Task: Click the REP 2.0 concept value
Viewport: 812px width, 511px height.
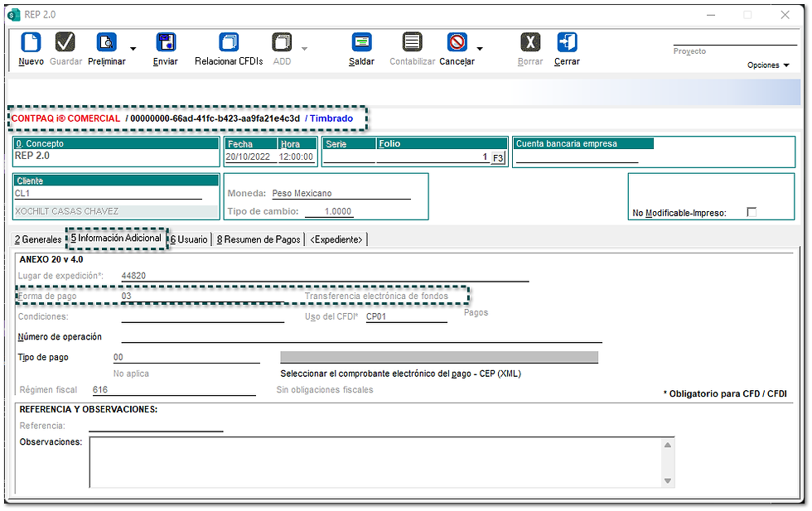Action: [x=32, y=156]
